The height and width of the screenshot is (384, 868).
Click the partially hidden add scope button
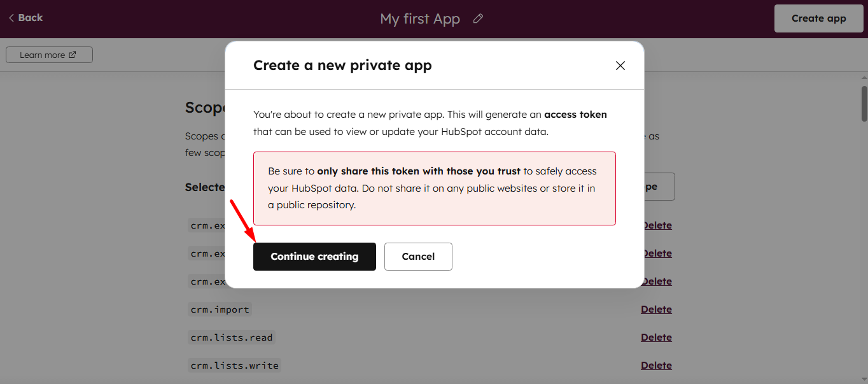pyautogui.click(x=659, y=187)
